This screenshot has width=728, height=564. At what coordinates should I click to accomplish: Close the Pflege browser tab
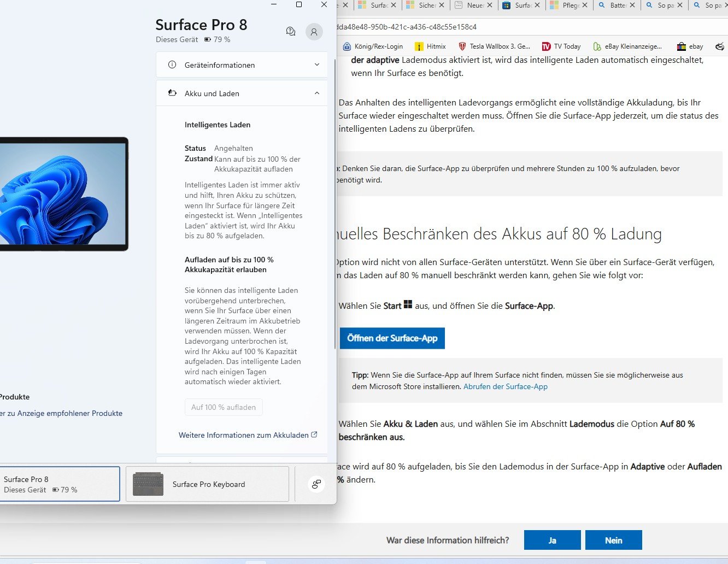(585, 5)
